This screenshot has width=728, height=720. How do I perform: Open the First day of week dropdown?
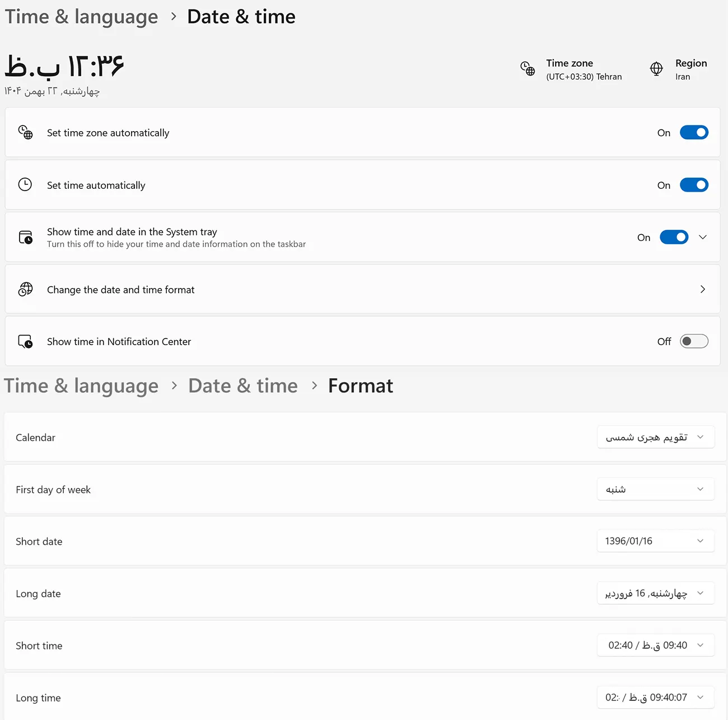[655, 489]
